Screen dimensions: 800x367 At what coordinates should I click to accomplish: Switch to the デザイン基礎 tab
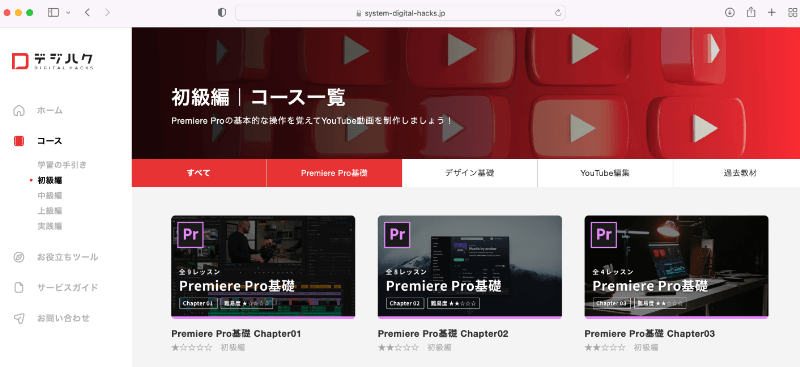click(x=470, y=173)
